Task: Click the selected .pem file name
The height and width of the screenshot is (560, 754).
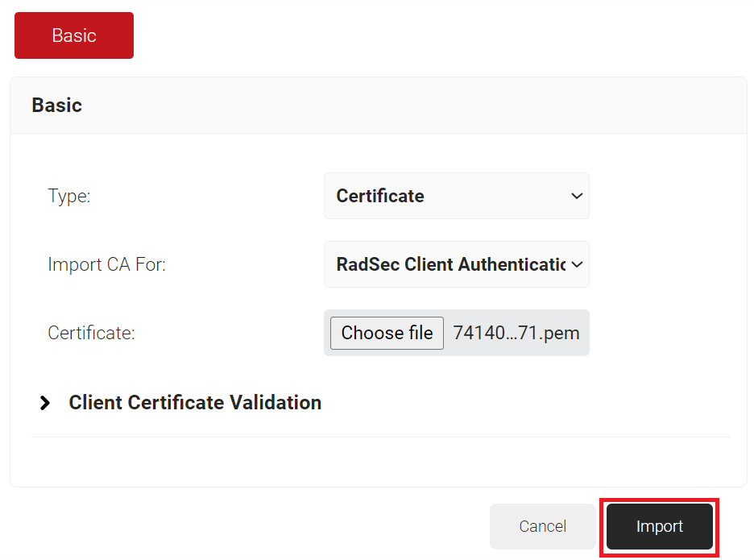Action: click(x=516, y=334)
